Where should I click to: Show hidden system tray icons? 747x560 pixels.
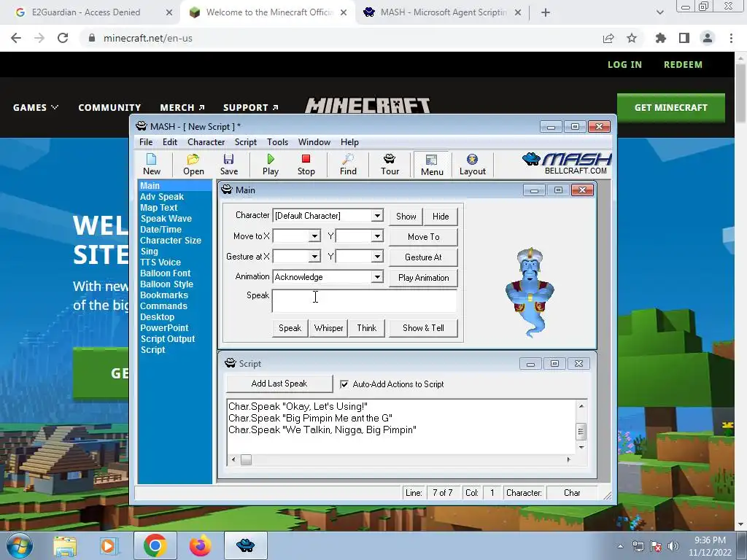pos(620,547)
